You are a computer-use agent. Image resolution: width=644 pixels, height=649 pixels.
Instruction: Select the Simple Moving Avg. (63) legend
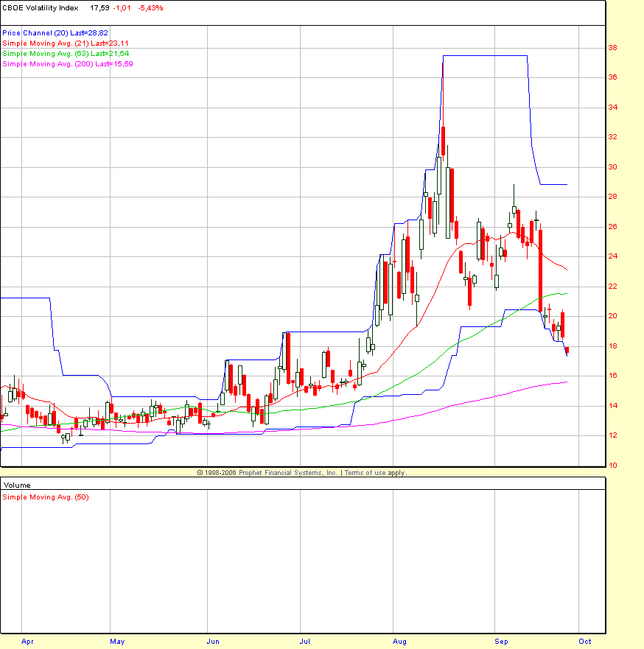[66, 54]
